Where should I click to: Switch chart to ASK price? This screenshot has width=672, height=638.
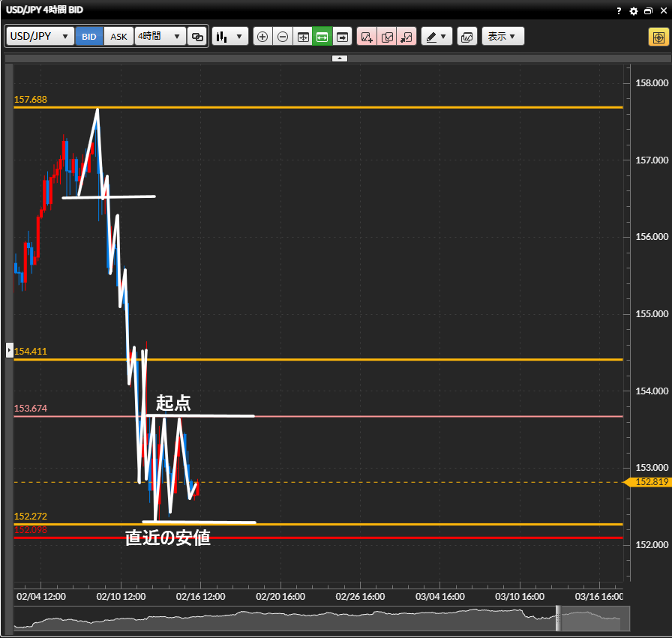118,37
